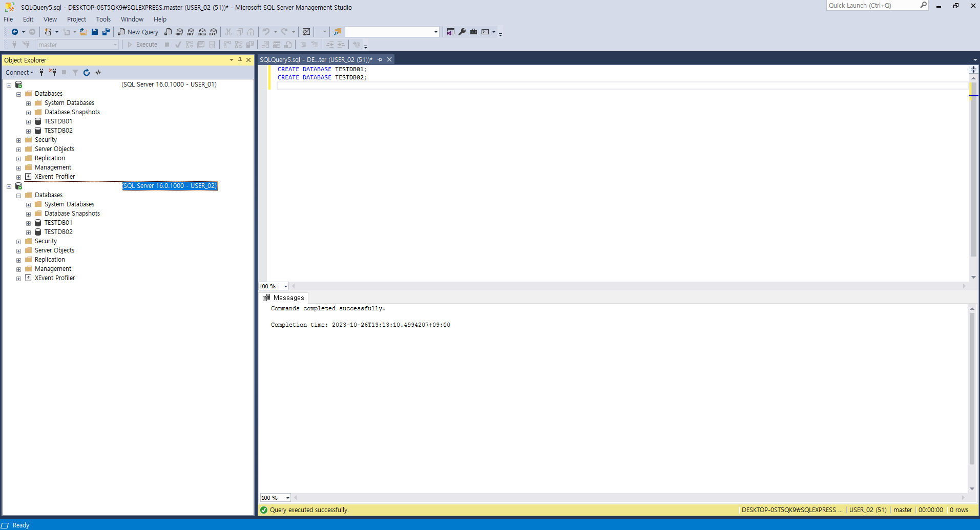980x530 pixels.
Task: Open Analysis Services XMLA Query
Action: coord(202,32)
